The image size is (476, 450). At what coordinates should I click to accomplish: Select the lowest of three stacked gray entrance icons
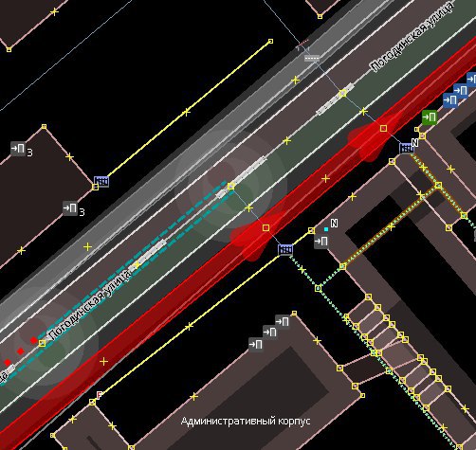(x=256, y=344)
